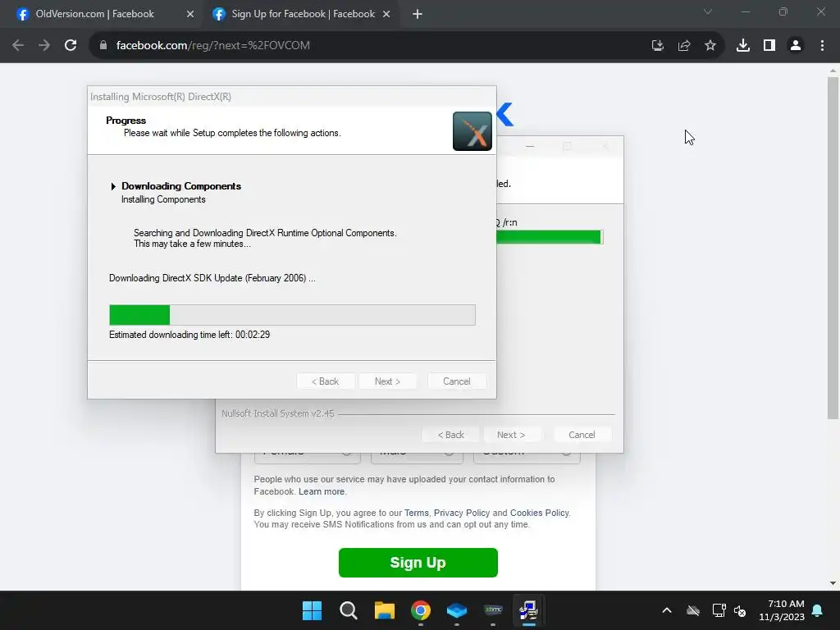Click the install app icon in the address bar

658,46
